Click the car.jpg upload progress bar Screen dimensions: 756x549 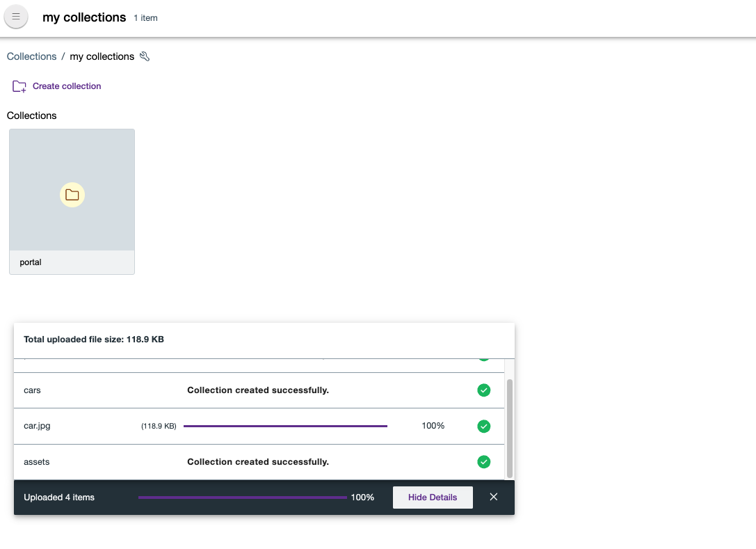[285, 426]
